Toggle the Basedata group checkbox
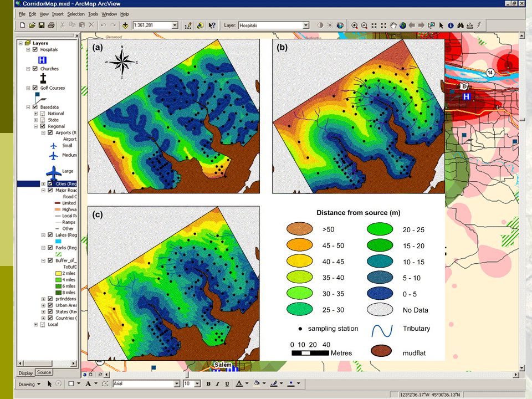532x399 pixels. 35,107
